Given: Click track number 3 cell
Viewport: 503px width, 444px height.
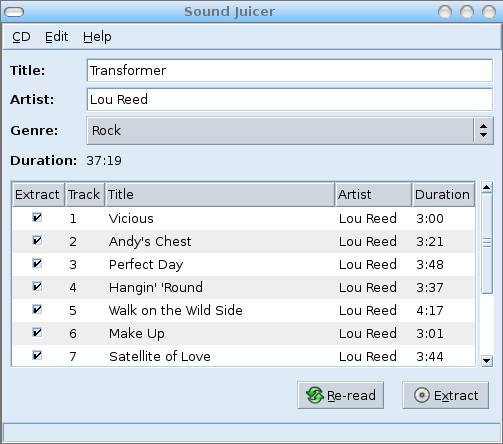Looking at the screenshot, I should tap(73, 265).
